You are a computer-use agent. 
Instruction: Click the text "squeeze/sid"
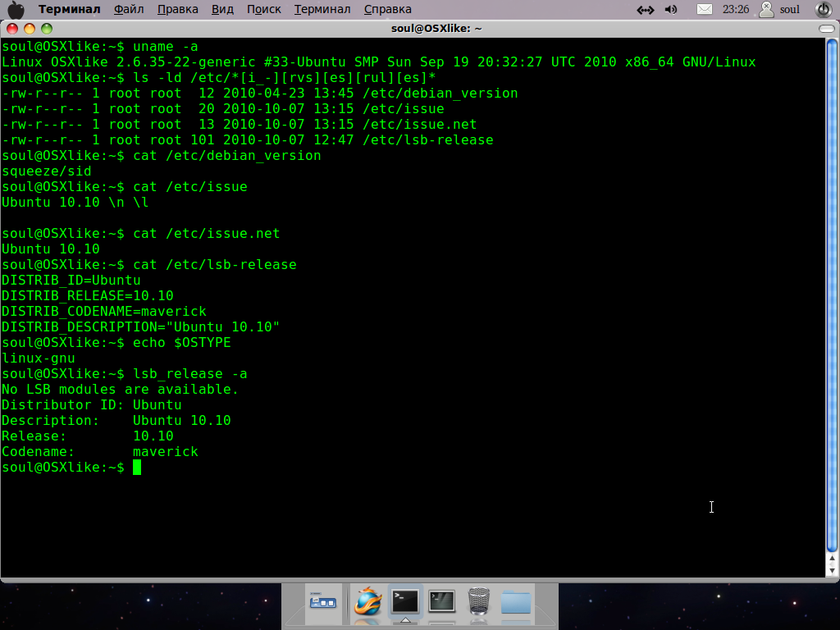point(47,171)
